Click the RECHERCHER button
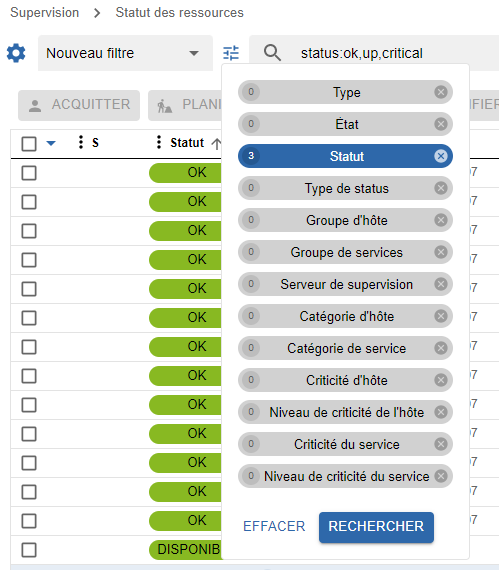The height and width of the screenshot is (570, 499). (x=376, y=527)
